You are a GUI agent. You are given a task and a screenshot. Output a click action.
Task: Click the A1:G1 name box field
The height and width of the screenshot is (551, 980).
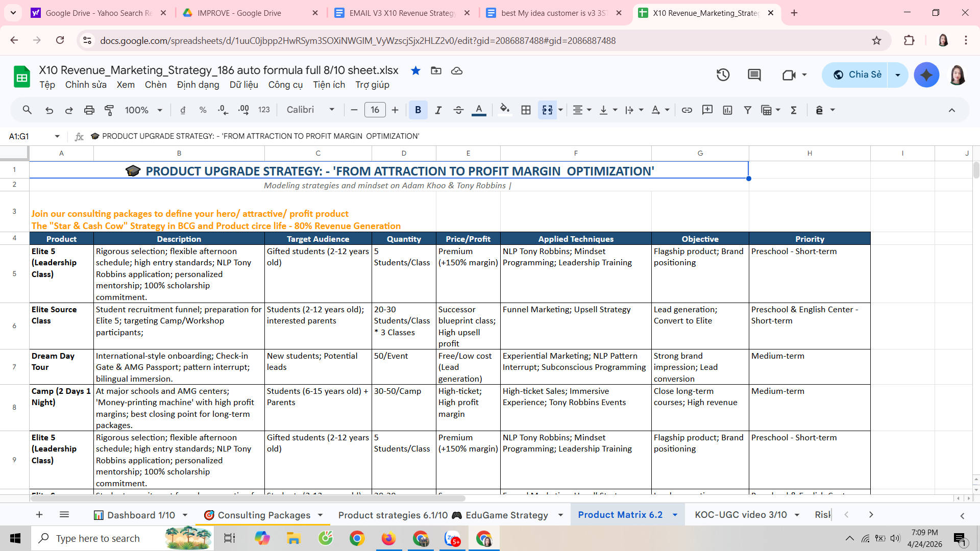click(x=30, y=136)
